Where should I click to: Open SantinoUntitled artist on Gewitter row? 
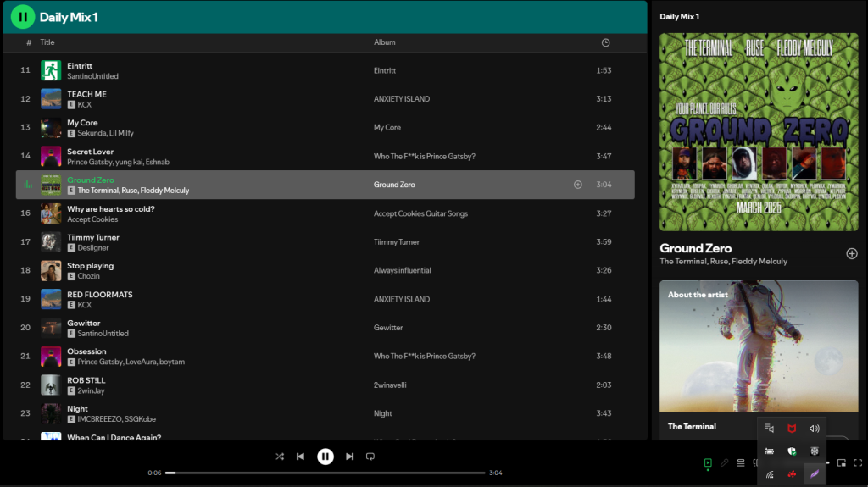coord(103,333)
